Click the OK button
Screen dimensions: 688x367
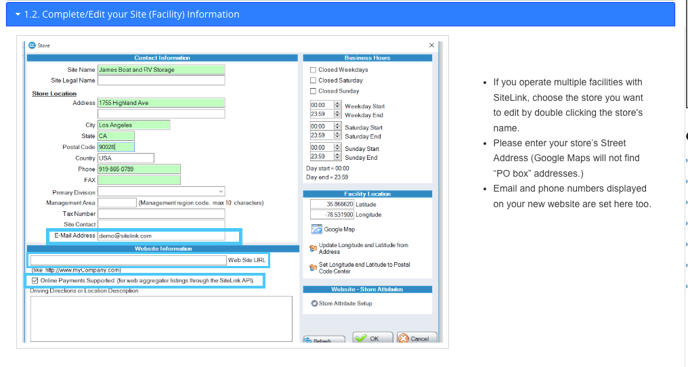373,338
